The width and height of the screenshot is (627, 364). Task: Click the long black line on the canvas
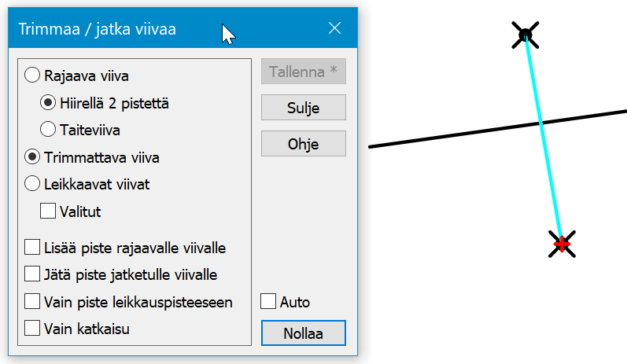coord(441,137)
